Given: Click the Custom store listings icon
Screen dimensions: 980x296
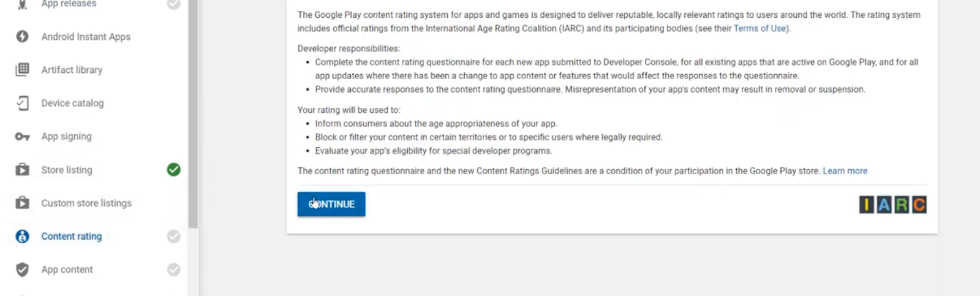Looking at the screenshot, I should pyautogui.click(x=22, y=203).
